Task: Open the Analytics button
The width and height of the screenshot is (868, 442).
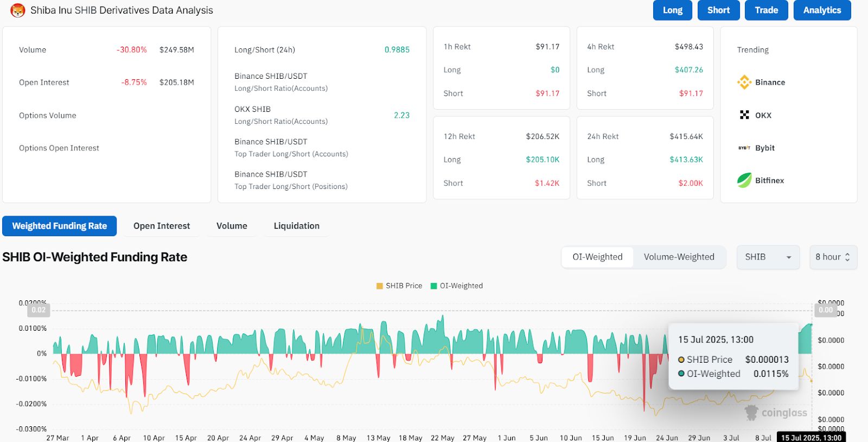Action: (822, 10)
